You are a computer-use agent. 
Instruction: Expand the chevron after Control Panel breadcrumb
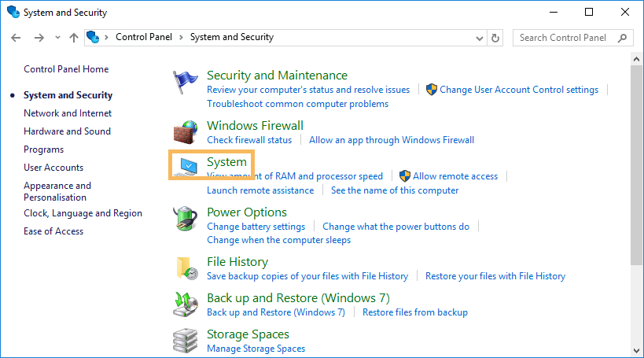tap(181, 37)
